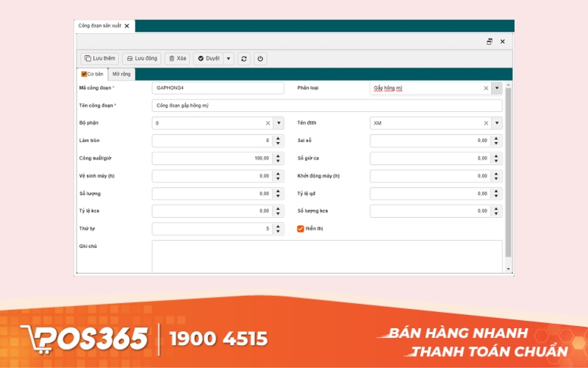Click the Xóa delete button

177,59
